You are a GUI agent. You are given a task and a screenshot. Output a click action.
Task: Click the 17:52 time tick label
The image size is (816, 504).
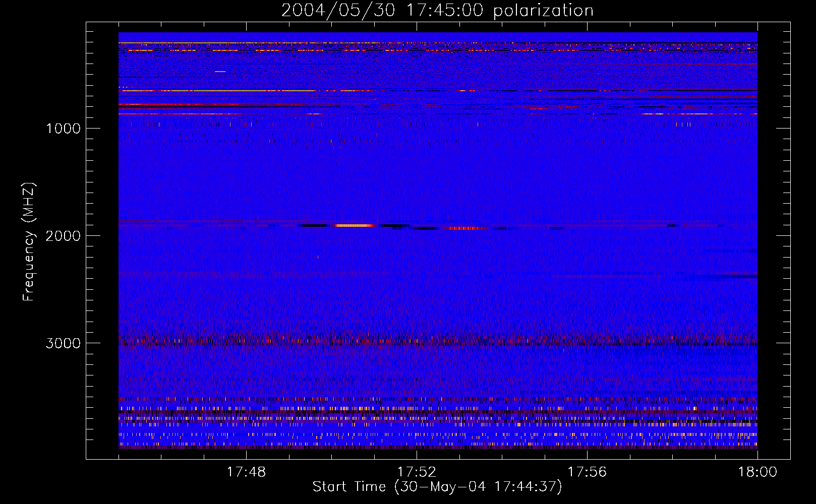coord(417,472)
